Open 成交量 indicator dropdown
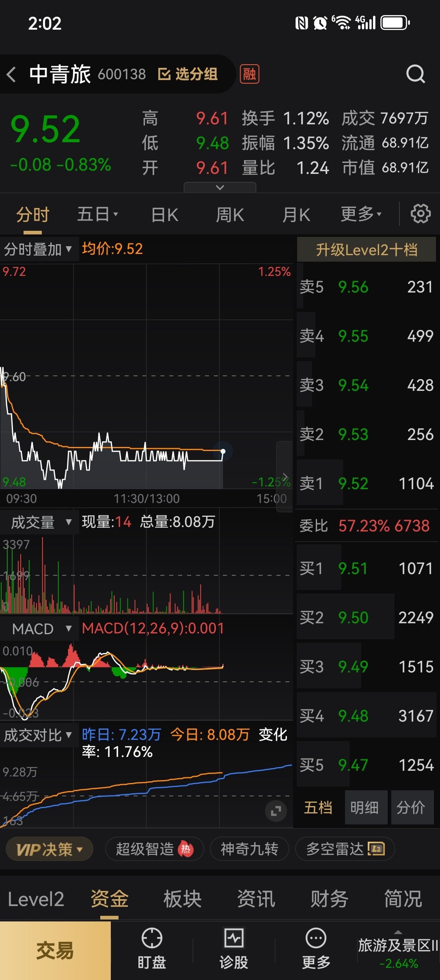The height and width of the screenshot is (980, 440). click(39, 523)
